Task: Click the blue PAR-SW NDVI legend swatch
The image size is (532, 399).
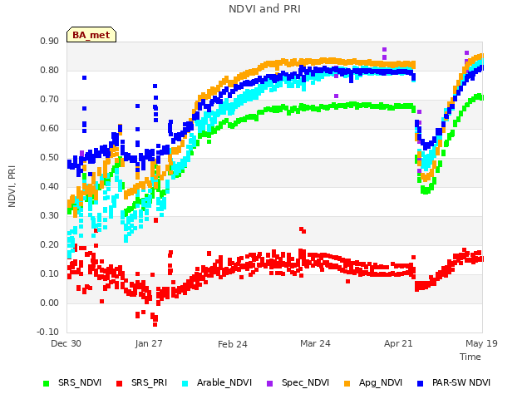Action: coord(420,383)
